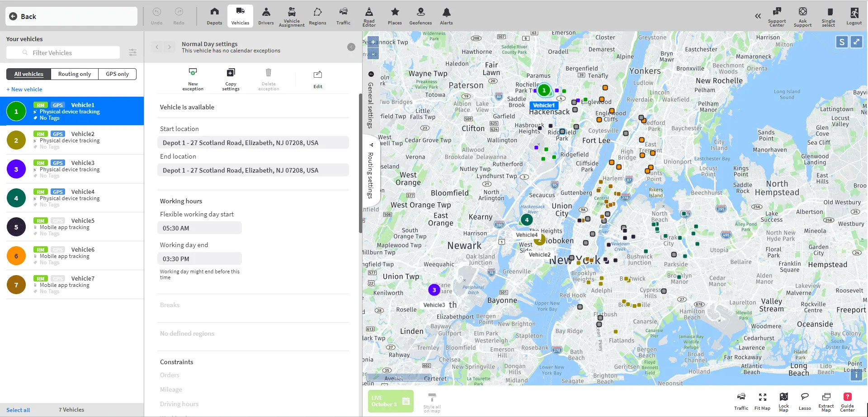Open the Geofences panel

(x=420, y=16)
